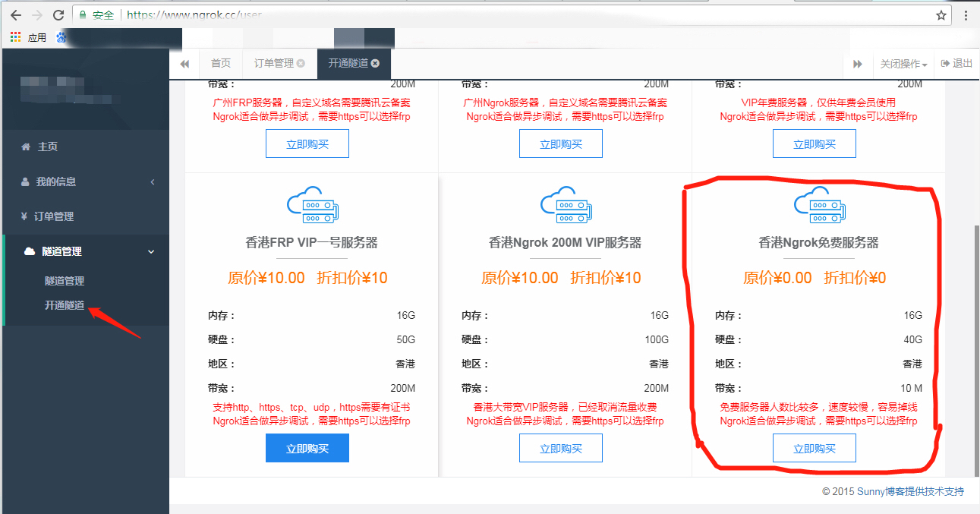Click the © 2015 Sunny博客提供技术支持 footer

tap(893, 491)
